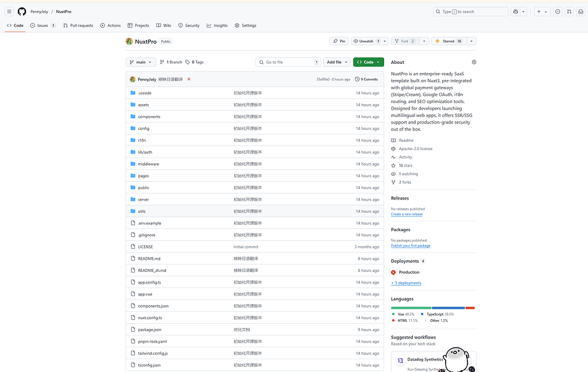Open the Copilot icon in the header
Image resolution: width=588 pixels, height=372 pixels.
(516, 11)
